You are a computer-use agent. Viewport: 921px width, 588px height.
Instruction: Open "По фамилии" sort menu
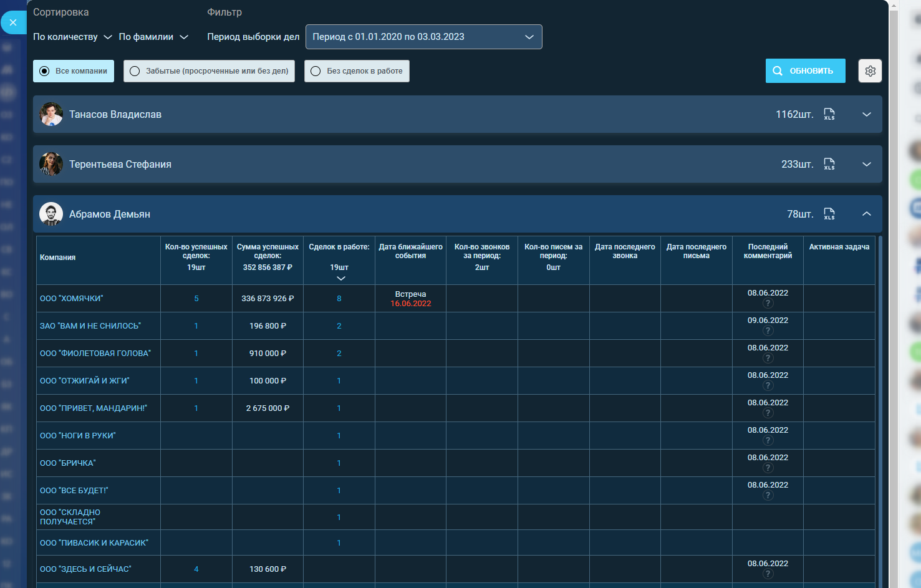(x=153, y=37)
